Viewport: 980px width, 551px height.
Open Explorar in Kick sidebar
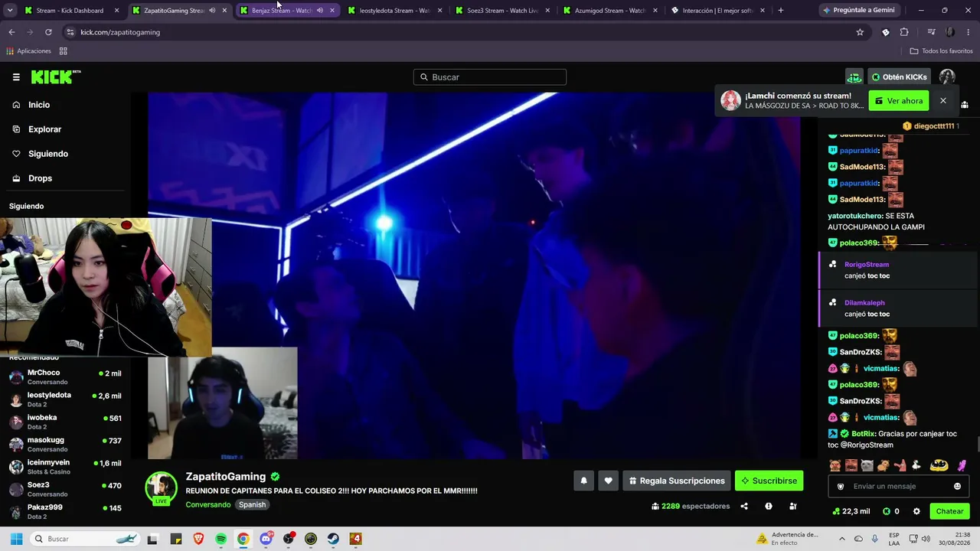pos(44,129)
